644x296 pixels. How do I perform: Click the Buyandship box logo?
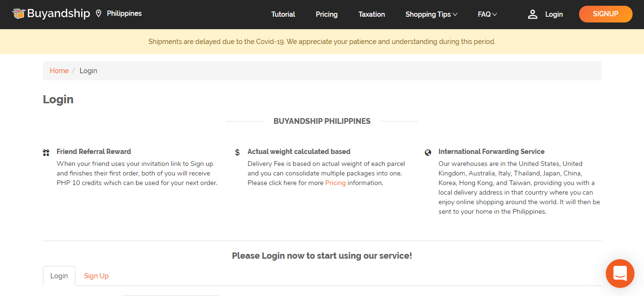tap(19, 14)
